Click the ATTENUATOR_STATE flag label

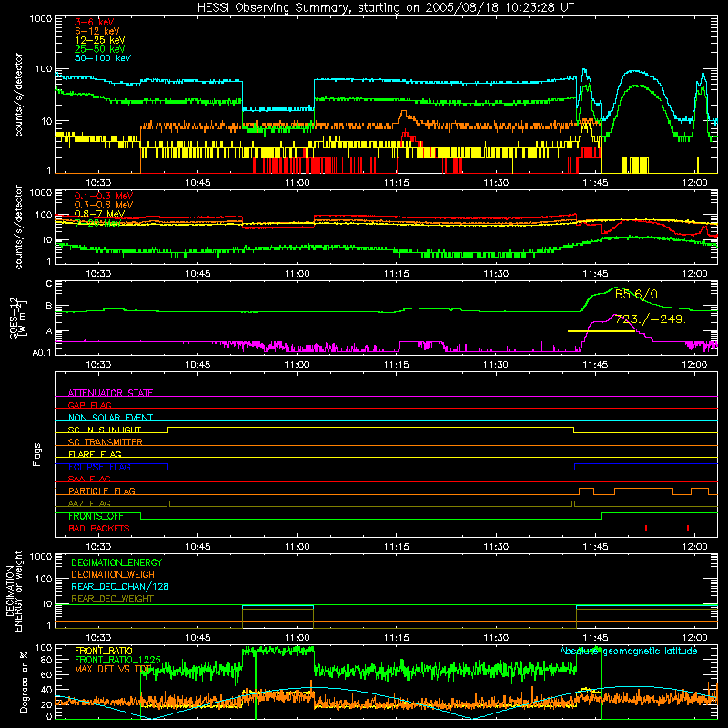[x=110, y=393]
